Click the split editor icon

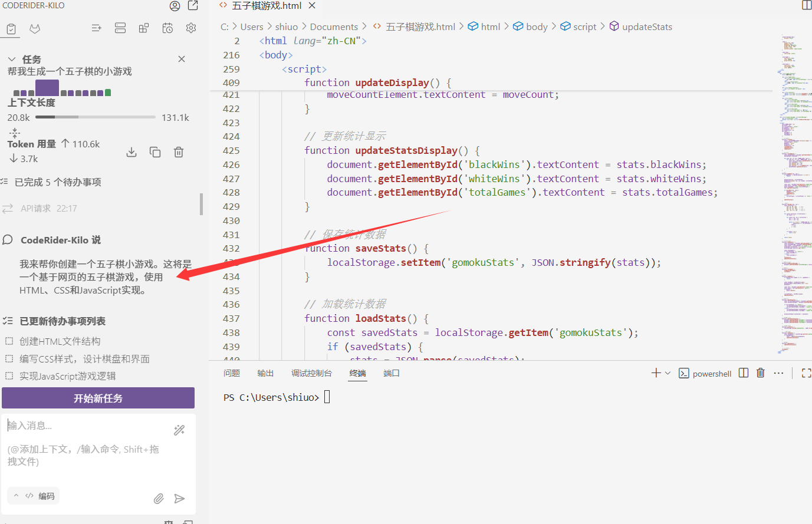point(807,5)
